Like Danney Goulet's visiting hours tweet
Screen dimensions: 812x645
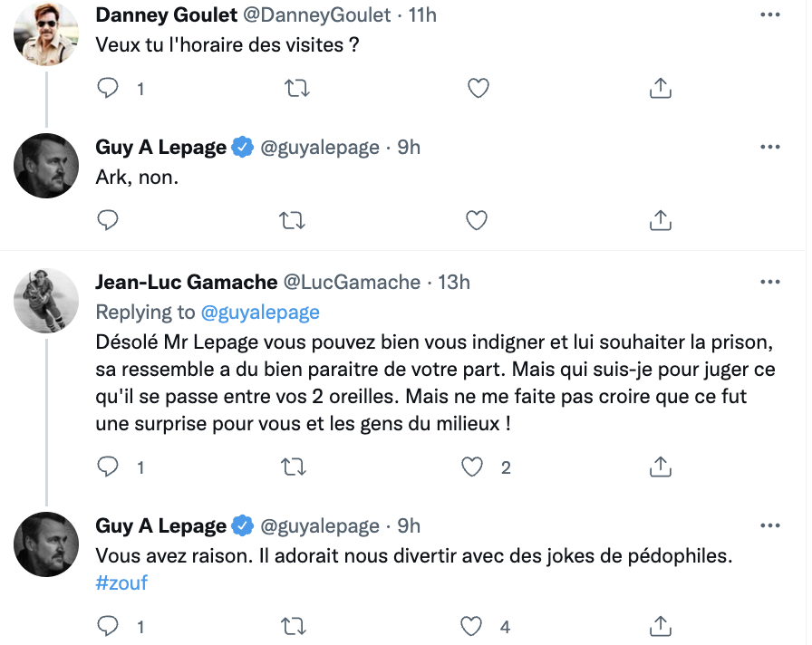coord(478,89)
